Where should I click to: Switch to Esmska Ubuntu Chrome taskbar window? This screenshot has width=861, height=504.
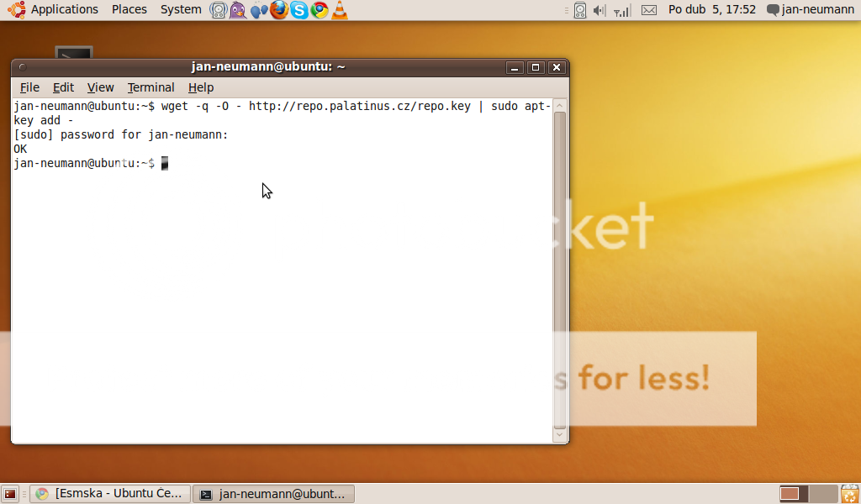click(109, 494)
